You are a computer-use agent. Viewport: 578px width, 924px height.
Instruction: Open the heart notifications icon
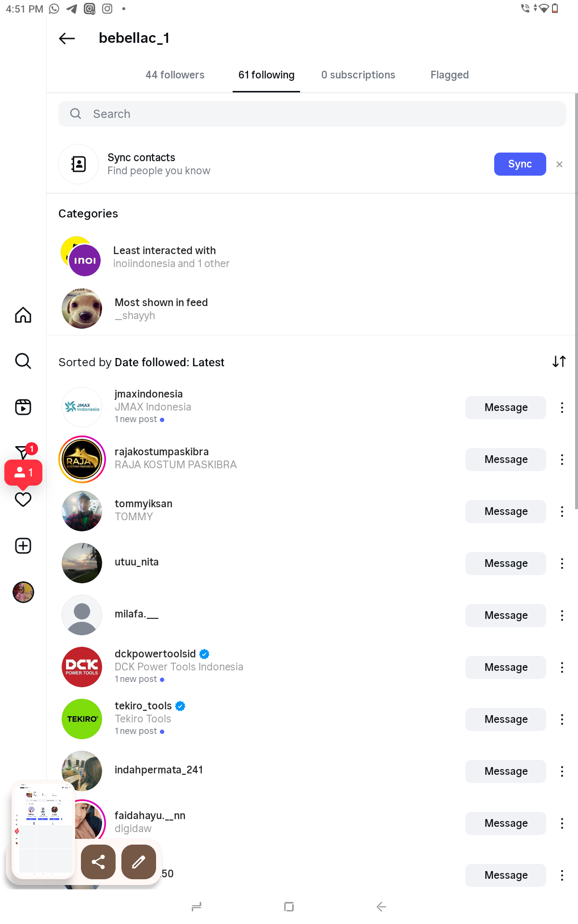click(x=23, y=500)
